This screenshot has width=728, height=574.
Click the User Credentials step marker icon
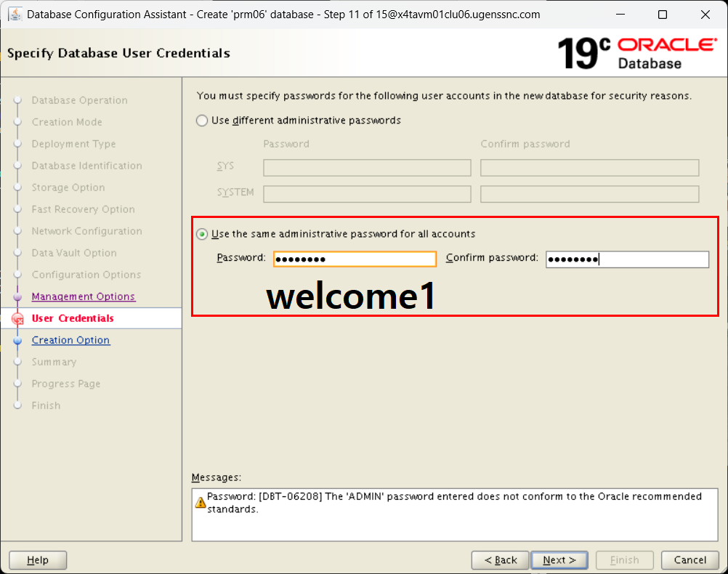click(x=17, y=318)
